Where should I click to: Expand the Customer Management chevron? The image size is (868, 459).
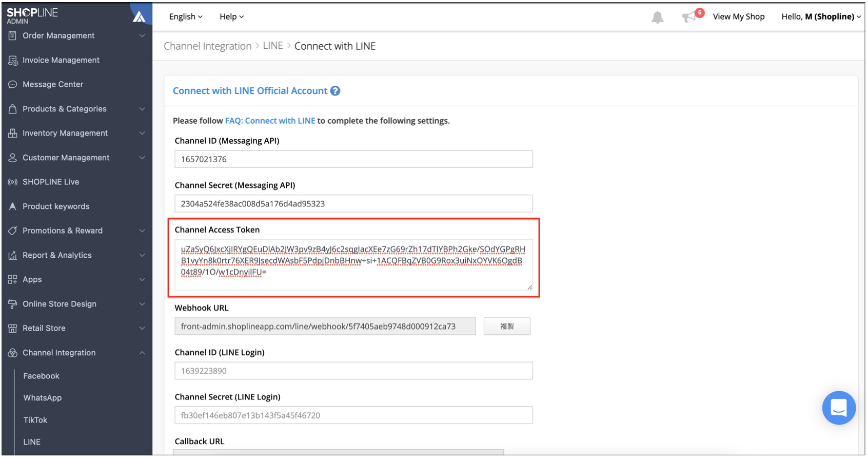tap(142, 158)
